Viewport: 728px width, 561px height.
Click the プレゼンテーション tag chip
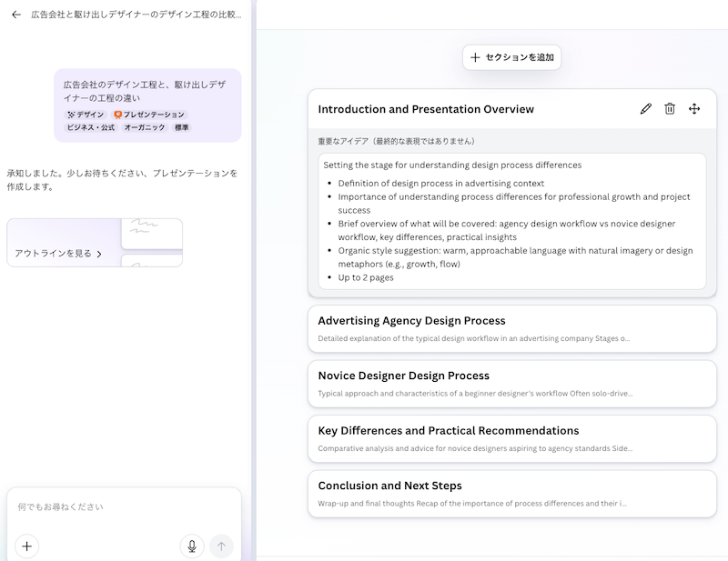149,115
